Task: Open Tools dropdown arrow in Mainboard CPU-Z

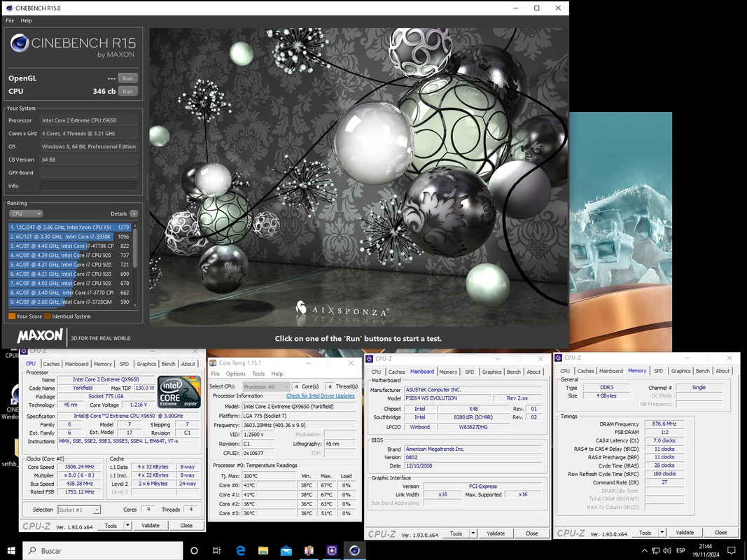Action: pos(473,533)
